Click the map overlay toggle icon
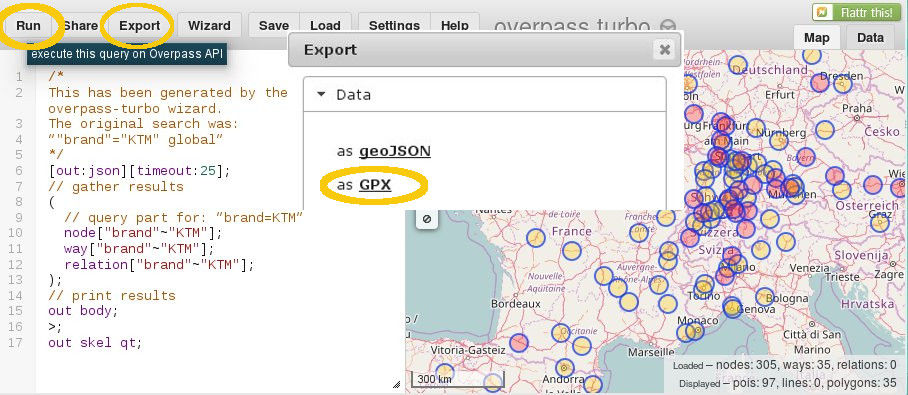 426,219
